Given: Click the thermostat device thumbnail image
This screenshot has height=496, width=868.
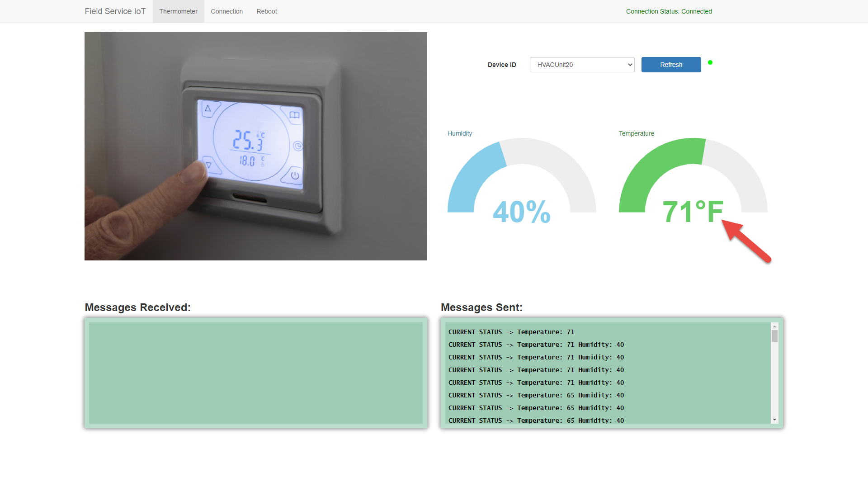Looking at the screenshot, I should [256, 146].
